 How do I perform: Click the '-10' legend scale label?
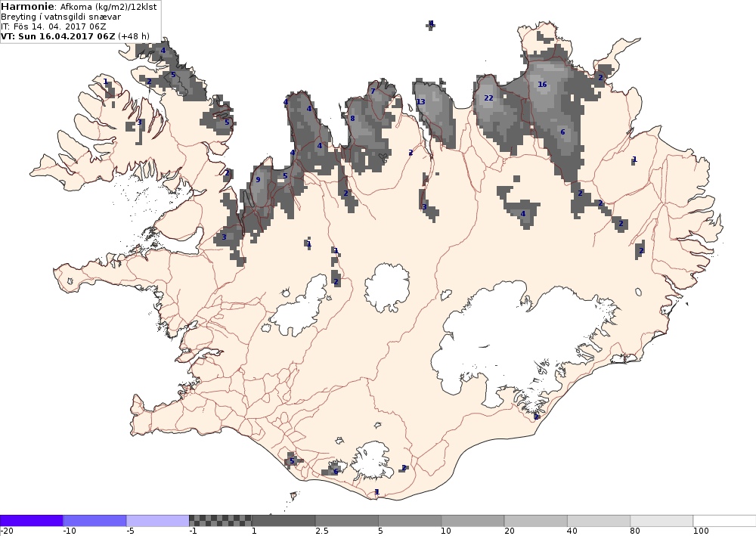pyautogui.click(x=70, y=531)
